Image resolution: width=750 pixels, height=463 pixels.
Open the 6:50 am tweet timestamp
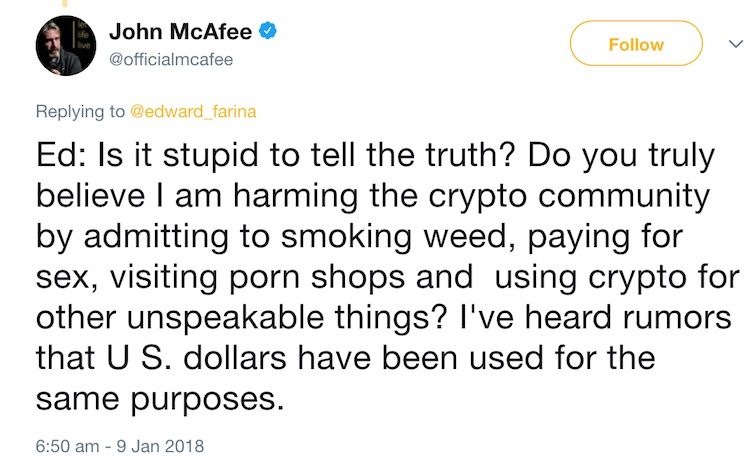67,446
